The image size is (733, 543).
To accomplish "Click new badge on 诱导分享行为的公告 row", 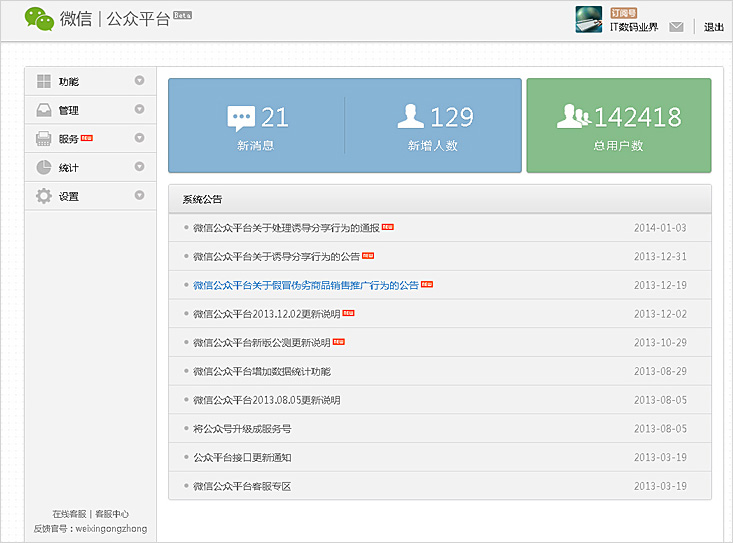I will (x=368, y=256).
